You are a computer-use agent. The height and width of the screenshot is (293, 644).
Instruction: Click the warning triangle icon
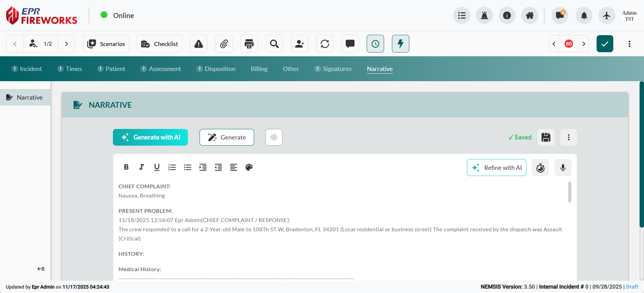point(199,44)
